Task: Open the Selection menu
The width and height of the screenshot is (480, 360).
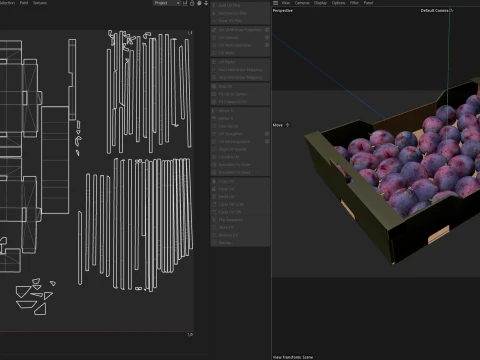Action: point(7,3)
